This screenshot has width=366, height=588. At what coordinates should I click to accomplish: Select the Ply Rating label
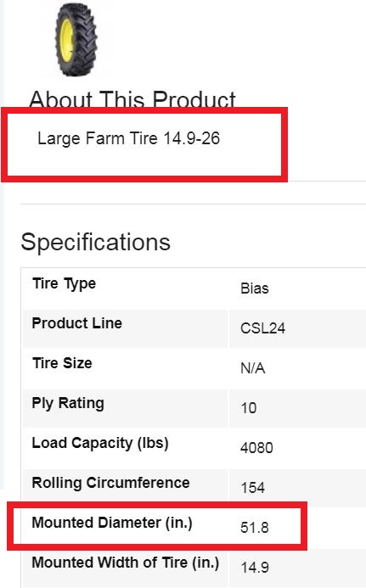(x=68, y=404)
